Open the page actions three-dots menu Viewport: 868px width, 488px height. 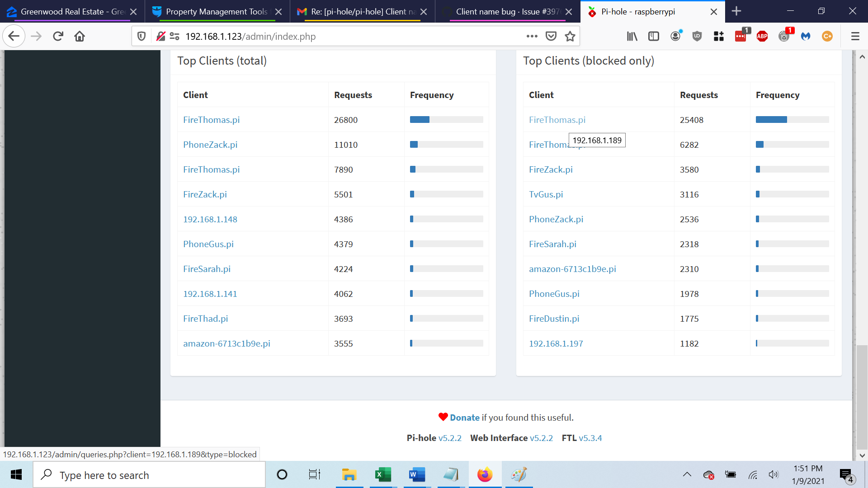tap(532, 36)
